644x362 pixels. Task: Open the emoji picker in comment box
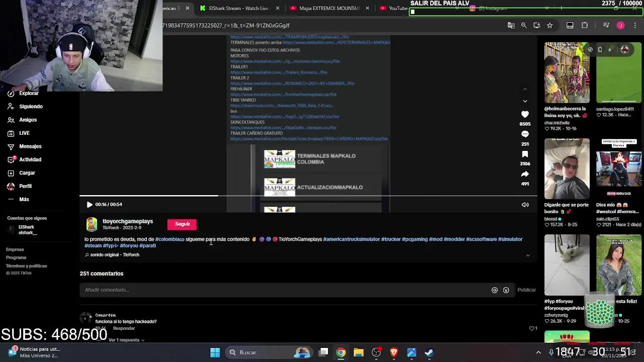(x=506, y=290)
